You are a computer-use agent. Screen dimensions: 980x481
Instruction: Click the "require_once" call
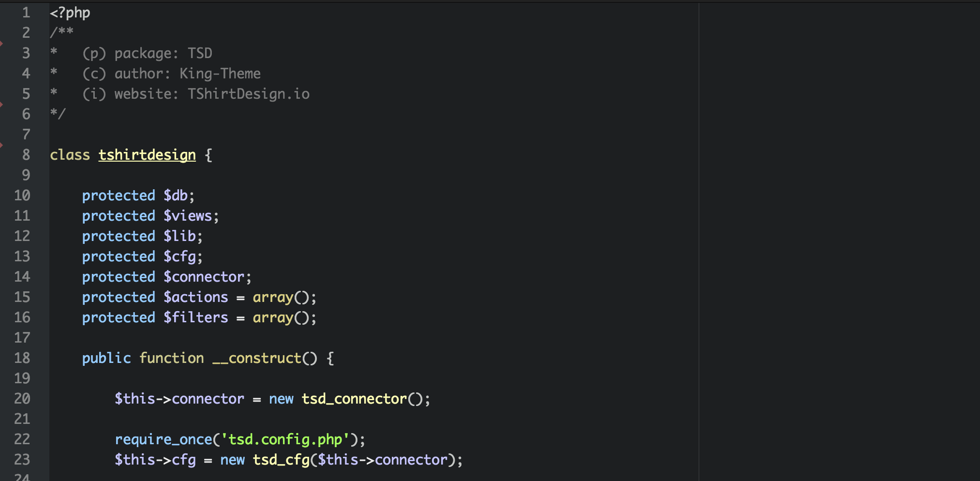163,439
